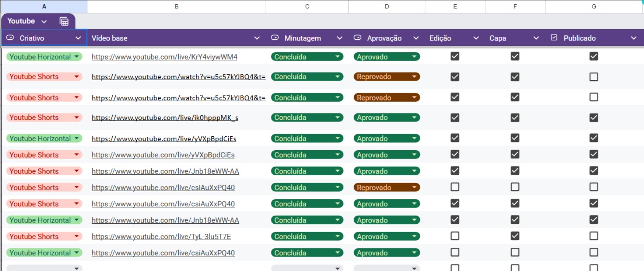644x271 pixels.
Task: Open Aprovação chip dropdown in KrY4viywWM4 row
Action: (x=414, y=57)
